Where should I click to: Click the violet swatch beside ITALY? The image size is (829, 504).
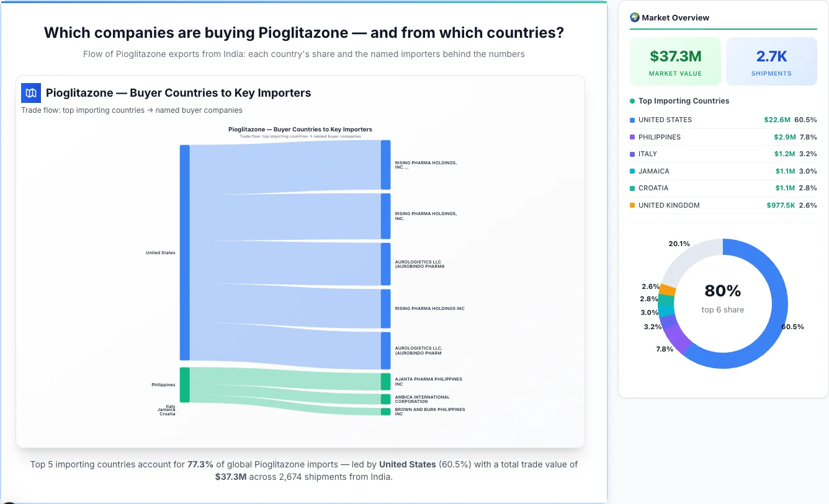pyautogui.click(x=632, y=154)
